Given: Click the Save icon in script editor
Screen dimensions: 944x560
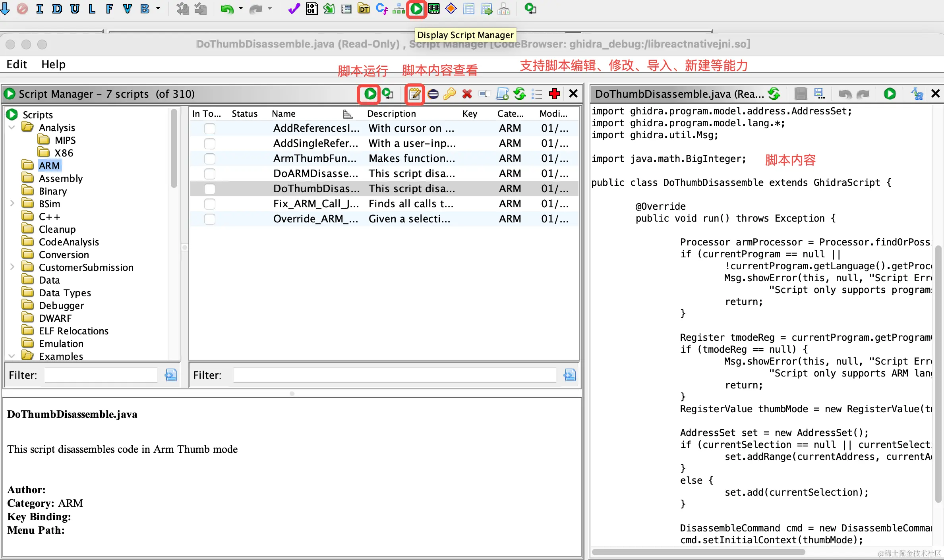Looking at the screenshot, I should point(801,94).
